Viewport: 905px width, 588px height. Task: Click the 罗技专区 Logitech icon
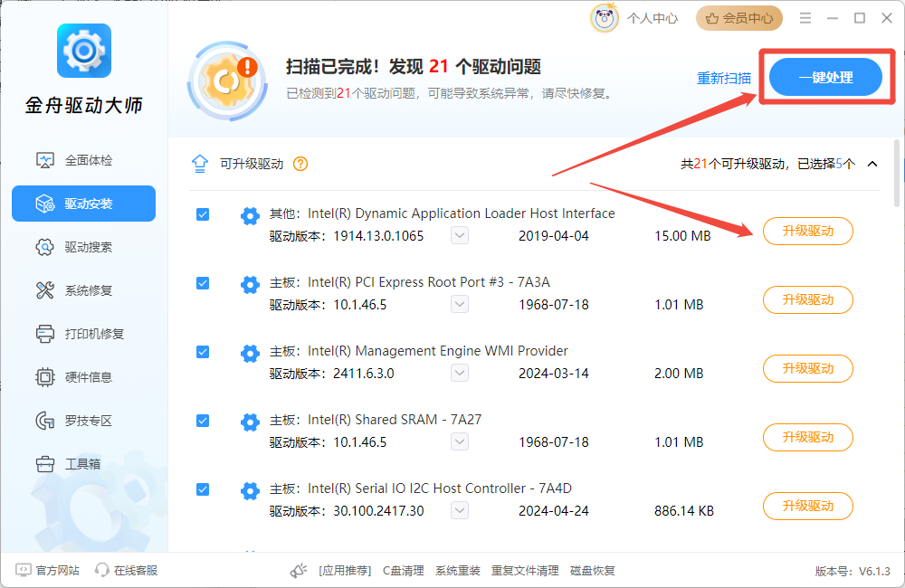click(45, 421)
